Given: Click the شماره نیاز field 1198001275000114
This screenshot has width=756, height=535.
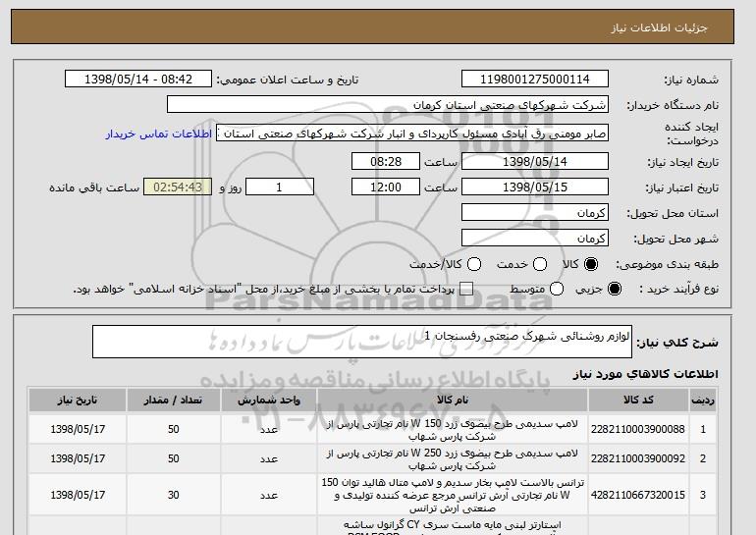Looking at the screenshot, I should (x=535, y=80).
